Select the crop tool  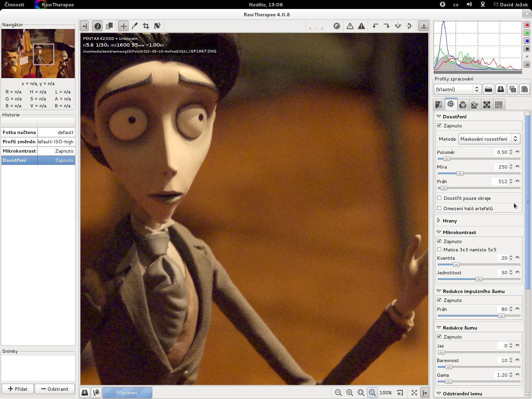146,26
